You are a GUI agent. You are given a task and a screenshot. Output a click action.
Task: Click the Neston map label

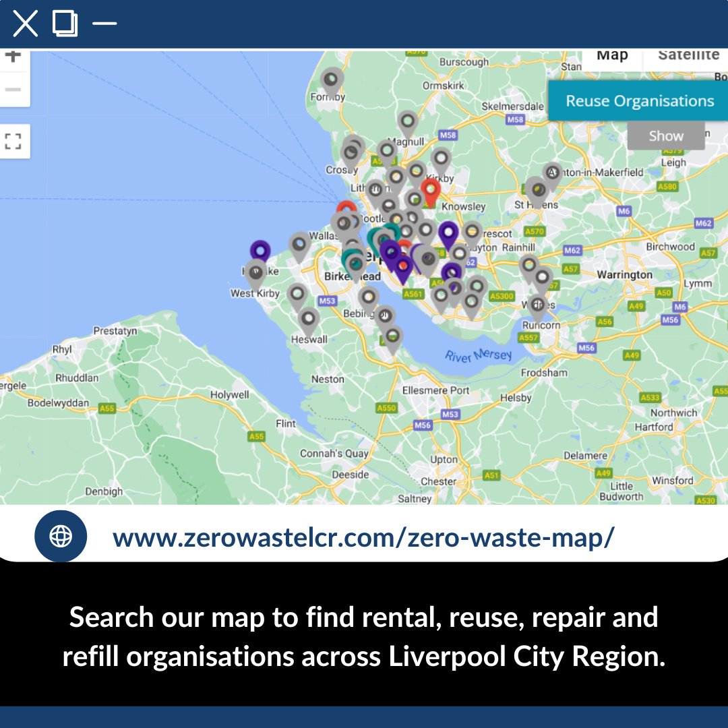(x=328, y=379)
